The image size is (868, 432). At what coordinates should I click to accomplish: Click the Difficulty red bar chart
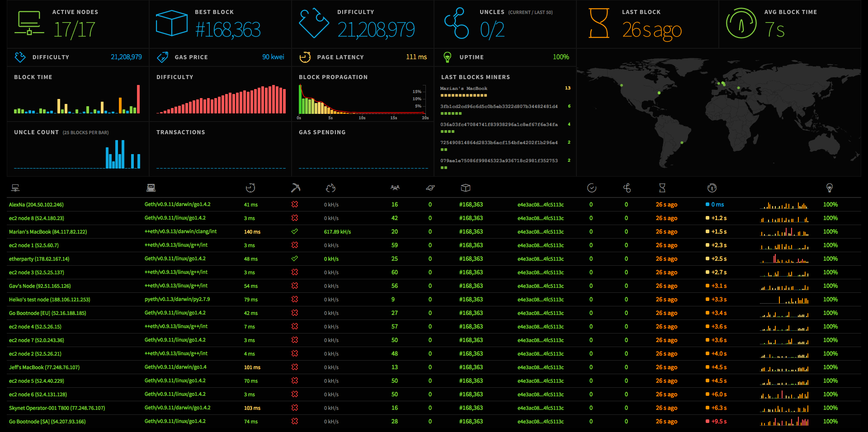pos(221,99)
